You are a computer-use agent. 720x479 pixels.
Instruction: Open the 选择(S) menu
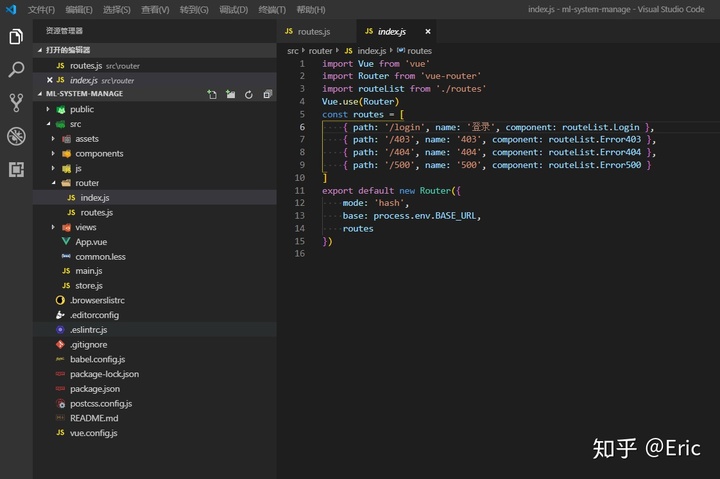[x=117, y=10]
